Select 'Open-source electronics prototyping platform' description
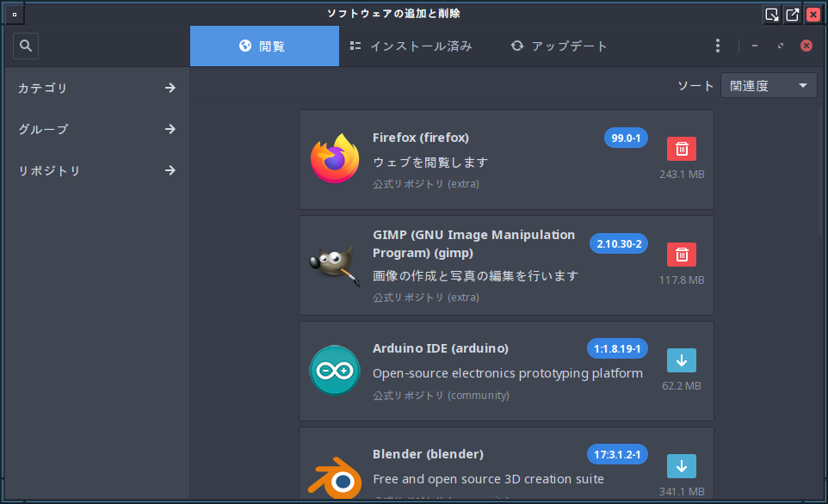The height and width of the screenshot is (504, 828). [x=508, y=373]
